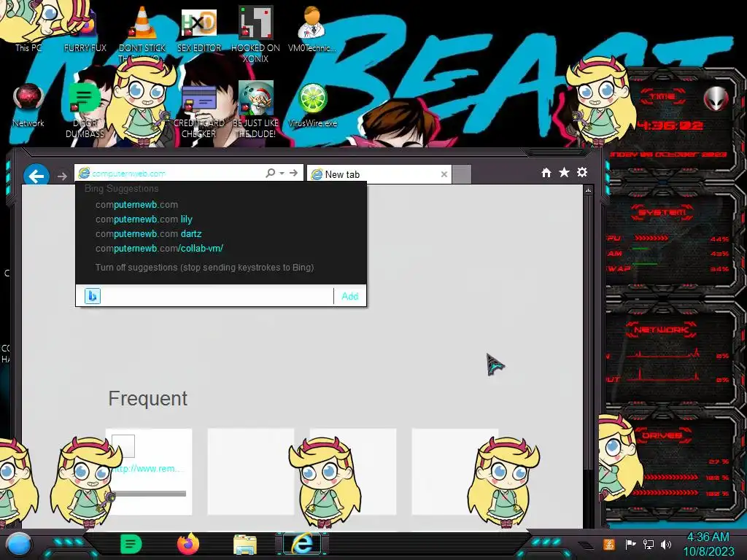The width and height of the screenshot is (747, 560).
Task: Open BE JUST LIKE THE DUDE! icon
Action: tap(255, 109)
